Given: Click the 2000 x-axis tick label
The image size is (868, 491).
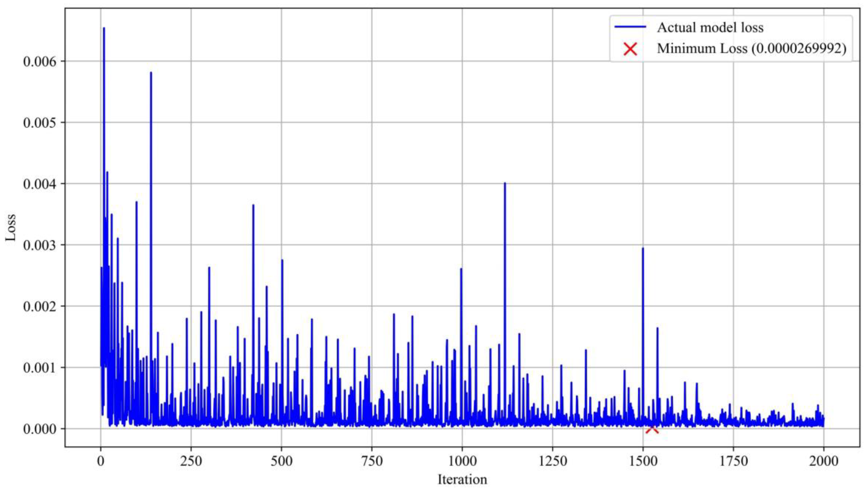Looking at the screenshot, I should point(823,461).
